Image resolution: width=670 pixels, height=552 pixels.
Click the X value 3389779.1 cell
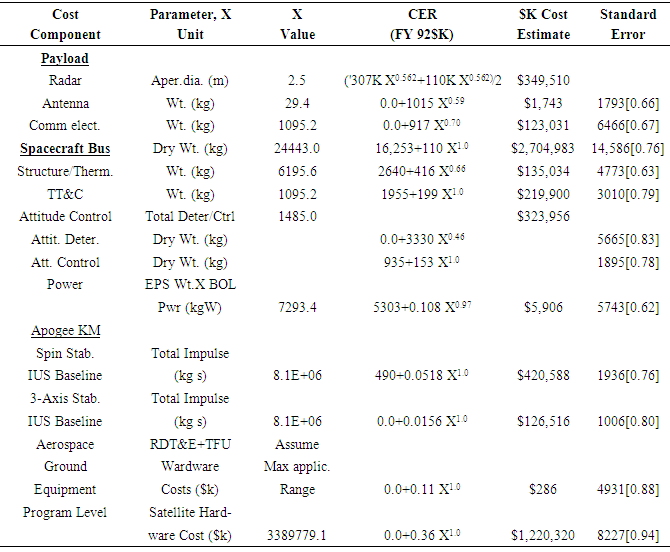[297, 536]
